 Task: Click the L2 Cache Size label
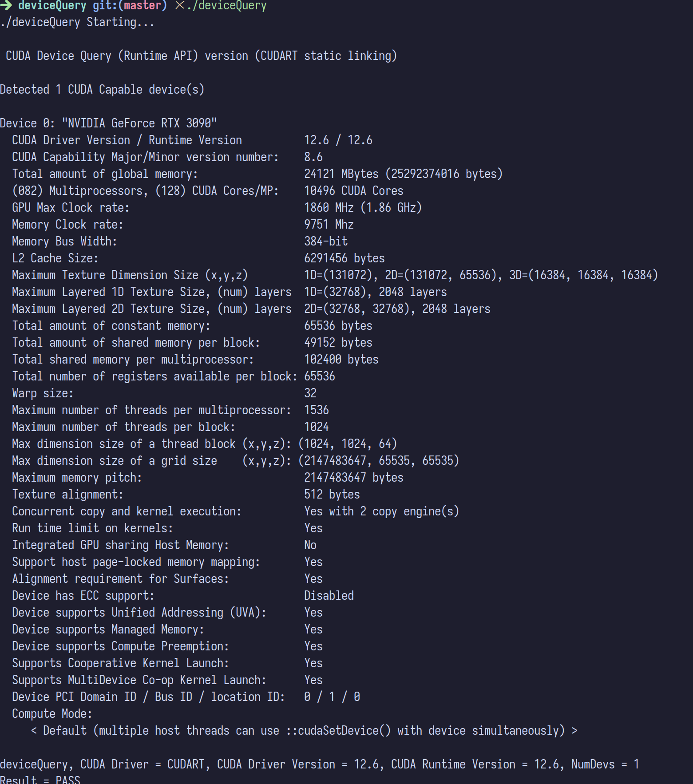click(55, 258)
